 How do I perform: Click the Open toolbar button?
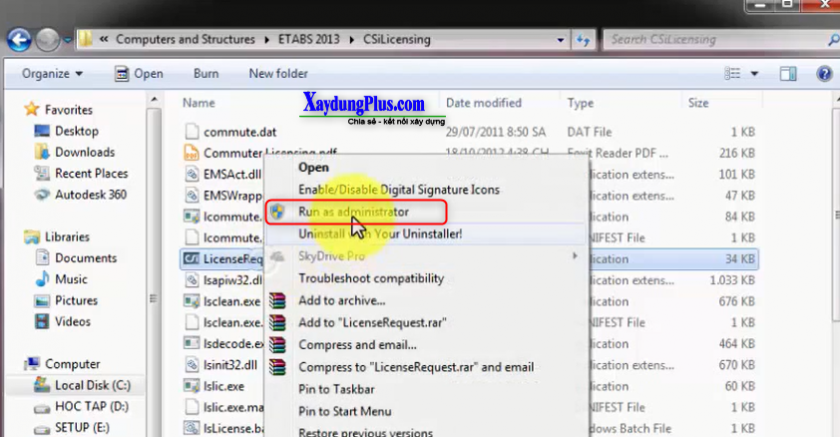[x=139, y=74]
